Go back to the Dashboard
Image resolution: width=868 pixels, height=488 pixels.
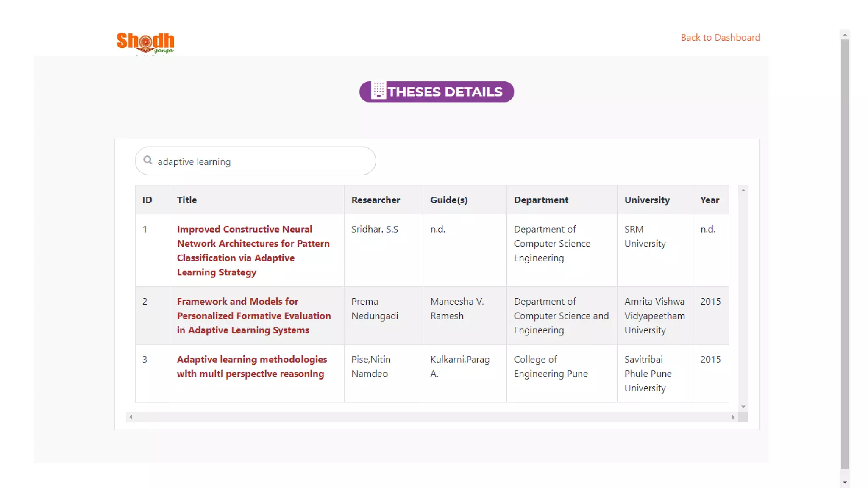coord(720,38)
